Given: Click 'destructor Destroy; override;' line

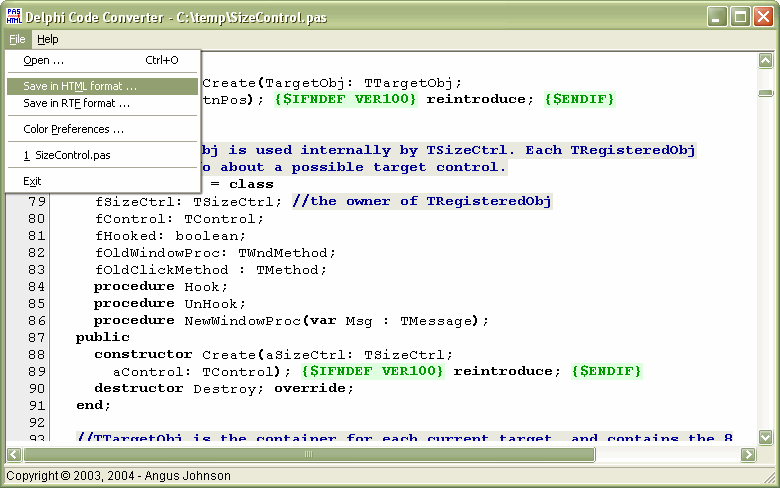Looking at the screenshot, I should coord(224,389).
